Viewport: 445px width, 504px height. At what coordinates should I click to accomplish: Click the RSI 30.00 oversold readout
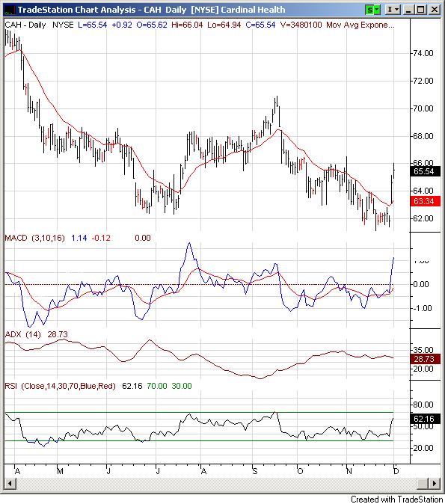point(182,386)
